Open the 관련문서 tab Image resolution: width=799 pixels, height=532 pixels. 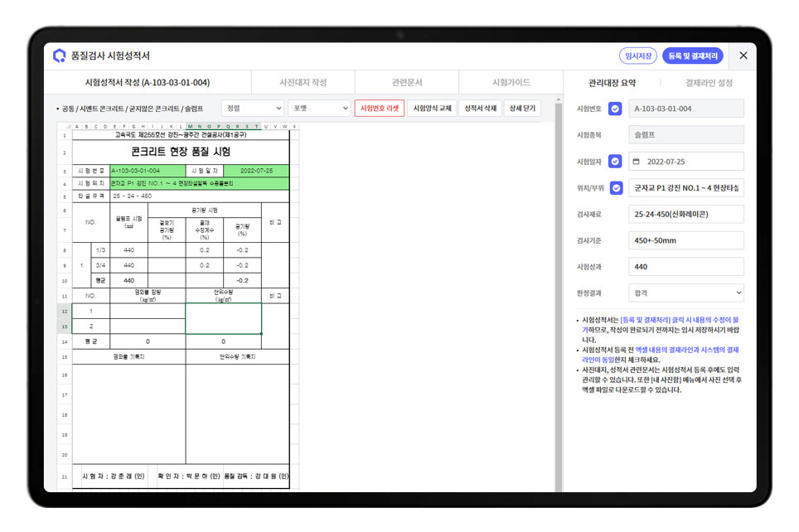coord(407,83)
